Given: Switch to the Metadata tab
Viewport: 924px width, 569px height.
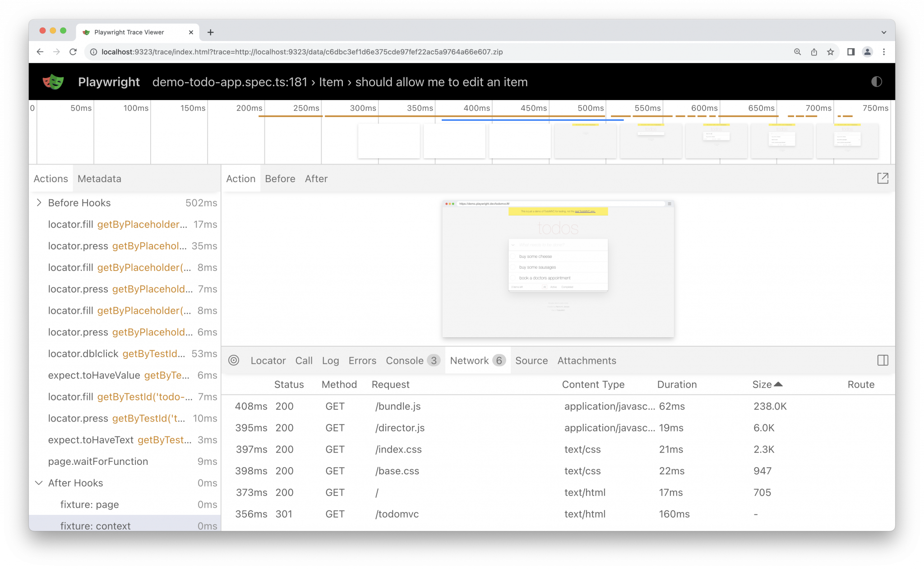Looking at the screenshot, I should click(99, 179).
